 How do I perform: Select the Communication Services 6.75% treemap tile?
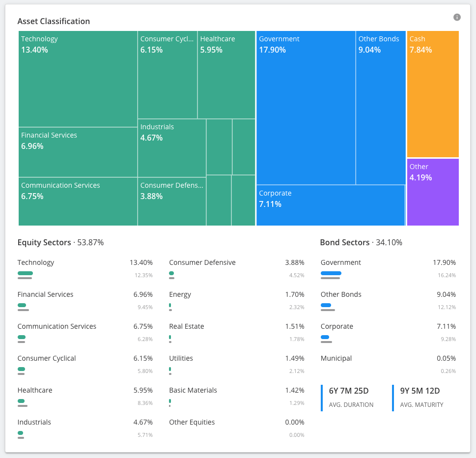pos(78,201)
